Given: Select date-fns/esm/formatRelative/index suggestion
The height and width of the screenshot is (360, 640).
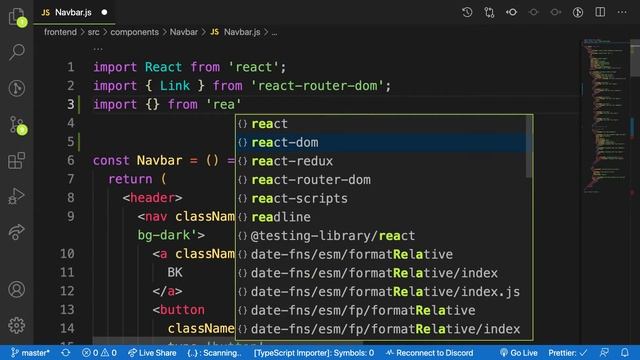Looking at the screenshot, I should coord(381,273).
